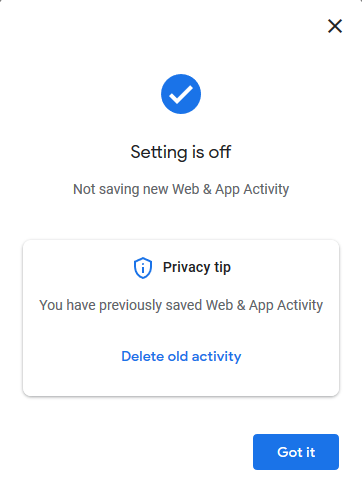Viewport: 362px width, 482px height.
Task: Click the word 'off' in the heading
Action: tap(220, 152)
